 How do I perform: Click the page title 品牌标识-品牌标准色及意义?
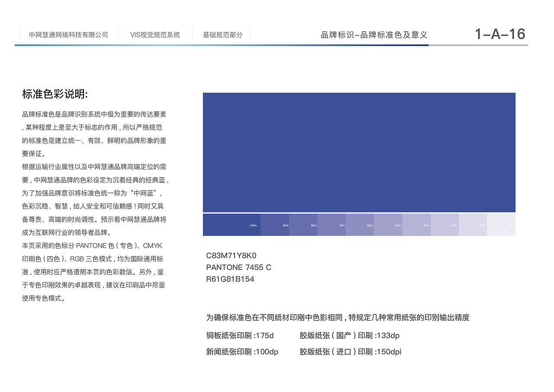[x=374, y=35]
